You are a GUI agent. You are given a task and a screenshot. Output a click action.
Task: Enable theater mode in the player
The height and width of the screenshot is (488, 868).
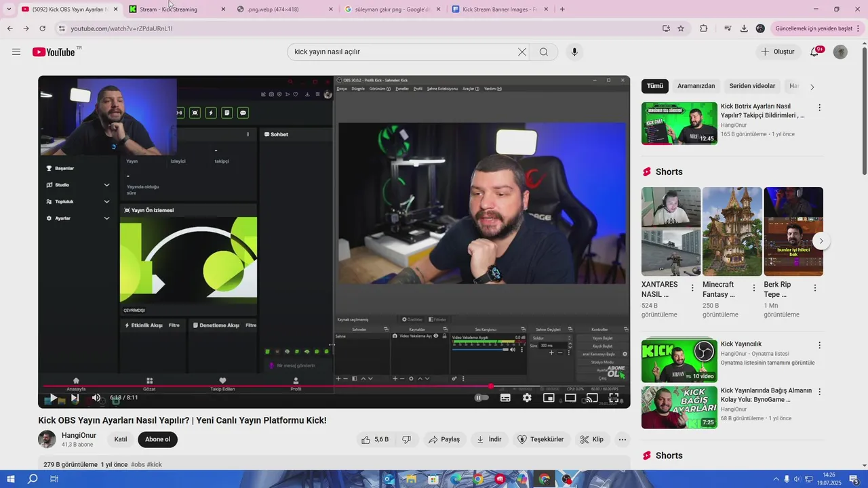tap(570, 398)
